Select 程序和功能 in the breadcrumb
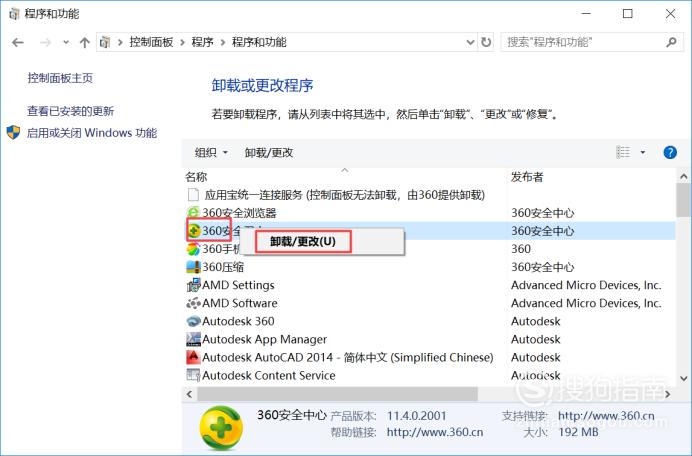Screen dimensions: 692x456 259,42
